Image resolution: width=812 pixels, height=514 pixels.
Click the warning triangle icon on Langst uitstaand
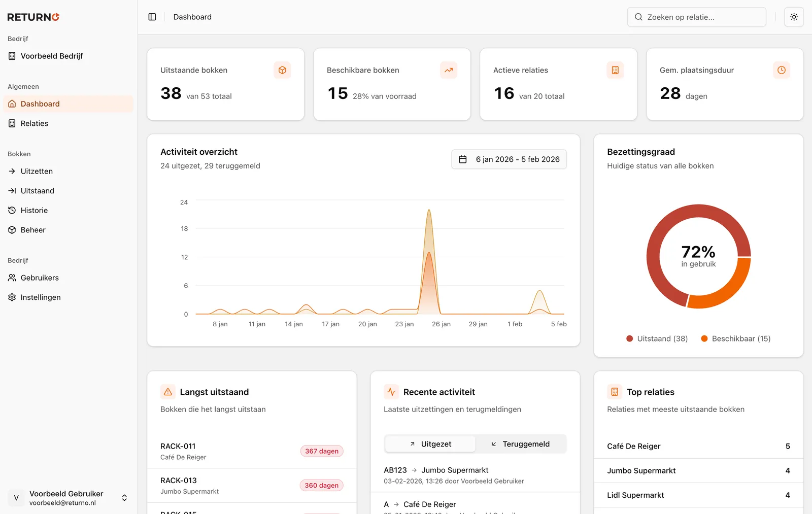(x=167, y=392)
